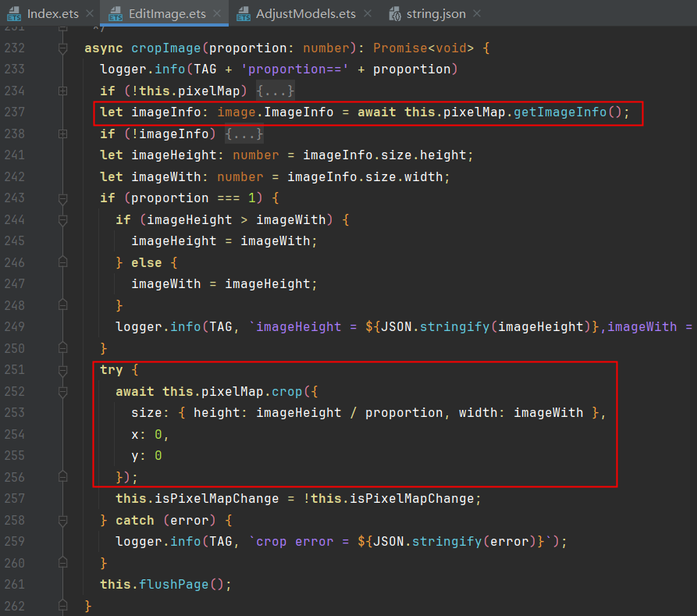Close the Index.ets tab

point(89,14)
